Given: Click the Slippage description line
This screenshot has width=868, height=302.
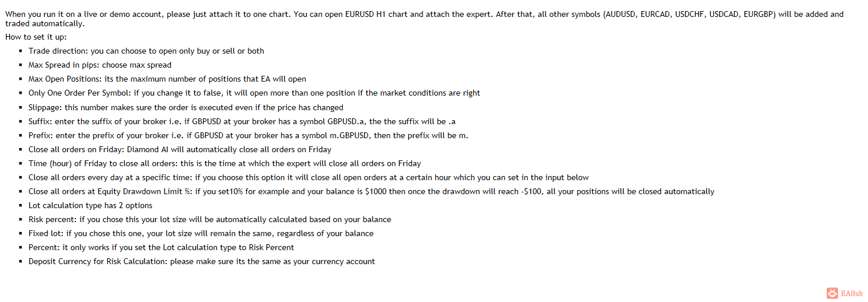Looking at the screenshot, I should coord(186,107).
